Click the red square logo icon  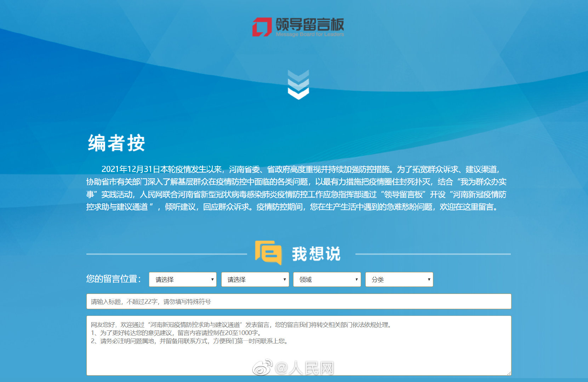262,27
